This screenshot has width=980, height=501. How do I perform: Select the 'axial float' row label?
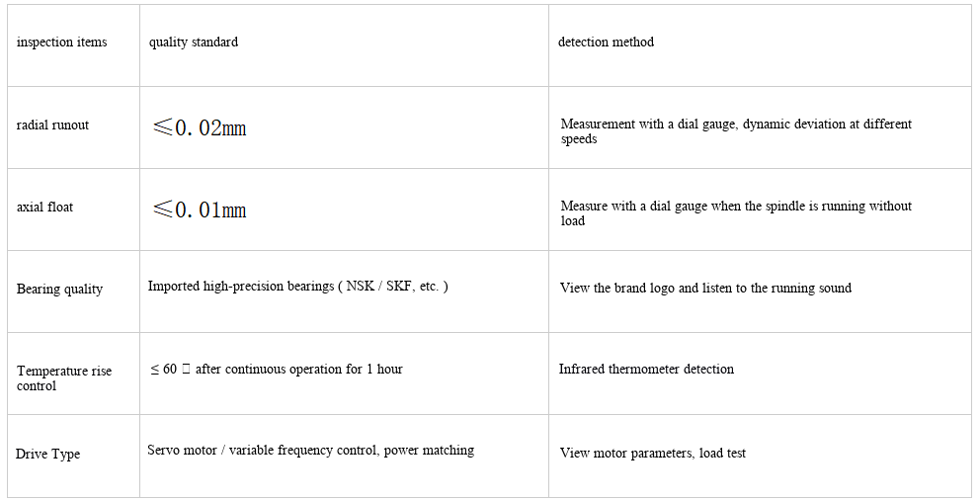pyautogui.click(x=44, y=208)
